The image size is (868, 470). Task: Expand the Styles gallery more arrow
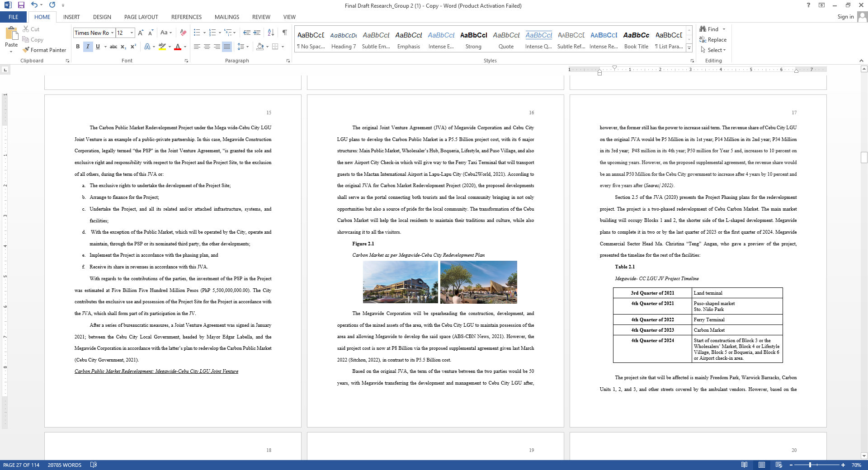pyautogui.click(x=689, y=48)
